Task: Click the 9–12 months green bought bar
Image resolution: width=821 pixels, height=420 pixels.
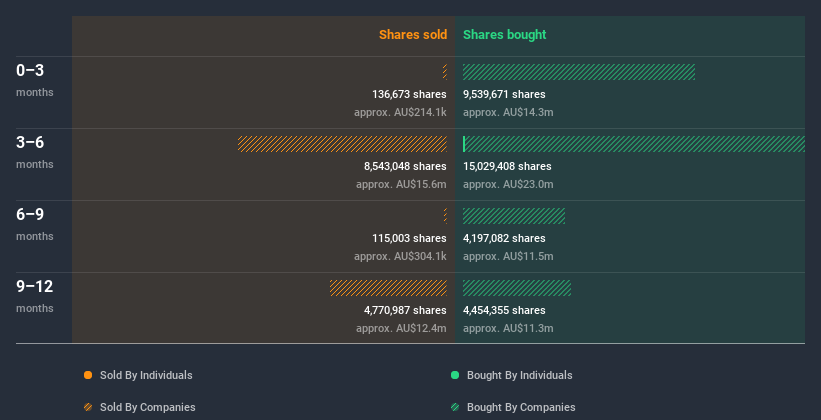Action: pos(517,288)
